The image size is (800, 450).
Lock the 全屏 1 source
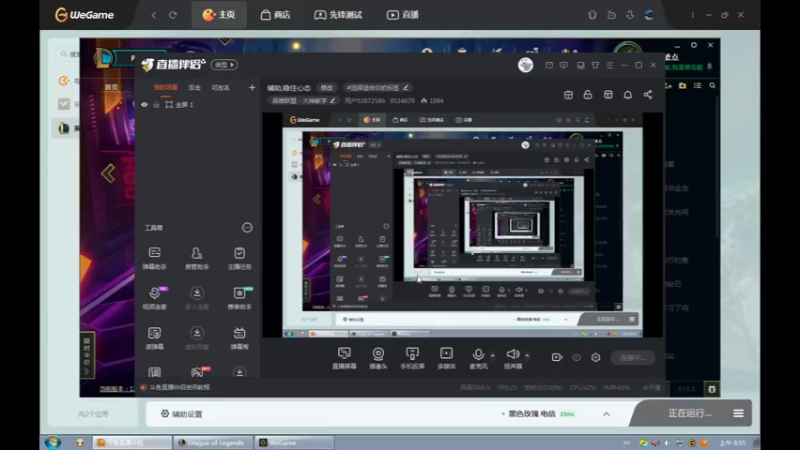click(157, 105)
